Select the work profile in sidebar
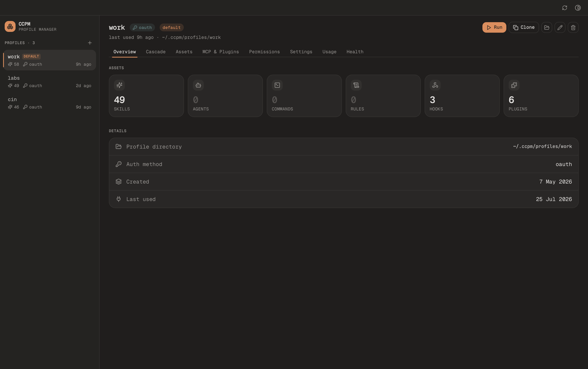 pos(50,60)
